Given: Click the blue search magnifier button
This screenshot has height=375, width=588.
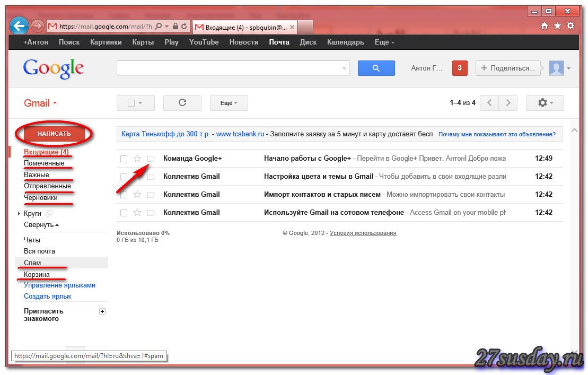Looking at the screenshot, I should (376, 68).
